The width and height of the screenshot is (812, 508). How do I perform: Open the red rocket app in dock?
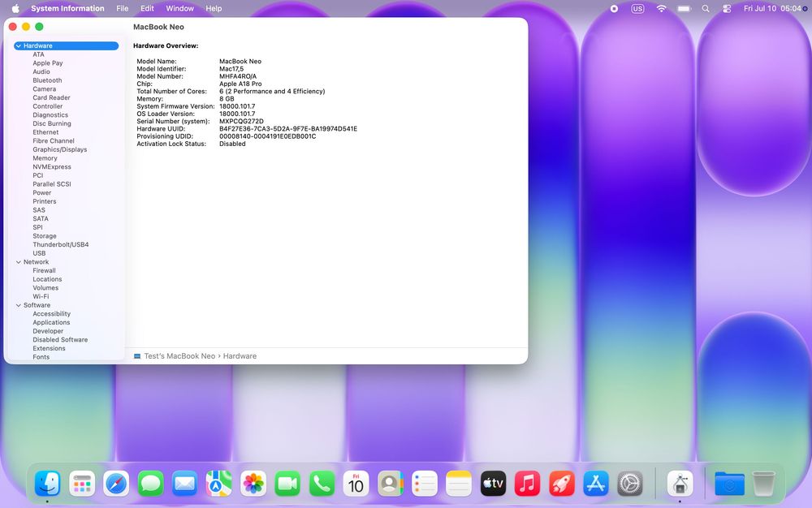pos(561,484)
